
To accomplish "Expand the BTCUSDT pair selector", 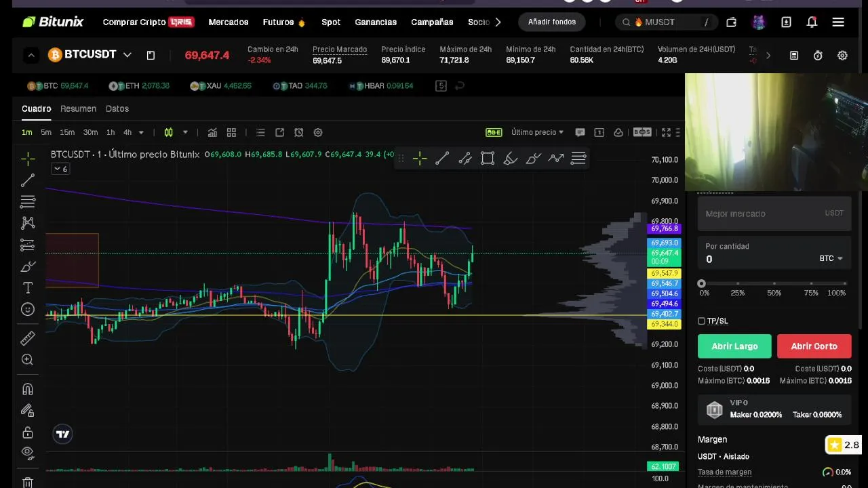I will click(127, 55).
